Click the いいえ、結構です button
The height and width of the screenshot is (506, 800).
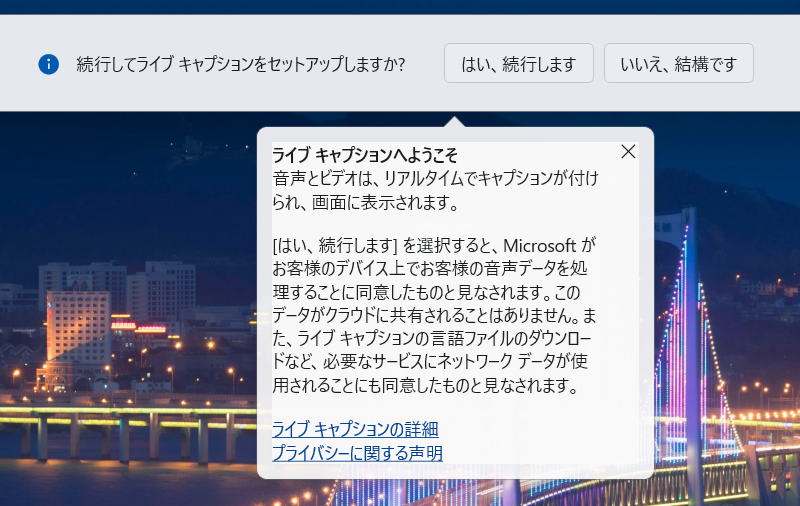679,63
